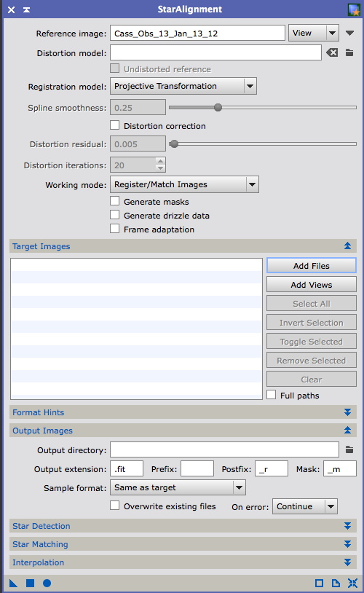The height and width of the screenshot is (593, 364).
Task: Expand the Star Detection section
Action: tap(183, 526)
